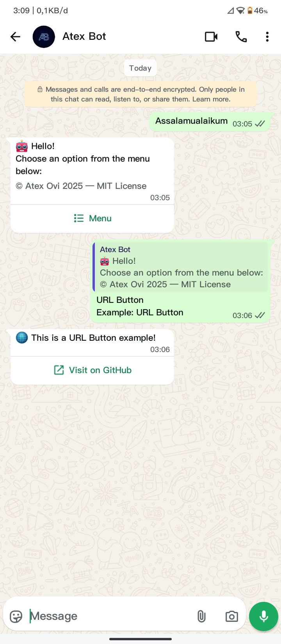
Task: Open Atex Bot profile picture
Action: click(44, 37)
